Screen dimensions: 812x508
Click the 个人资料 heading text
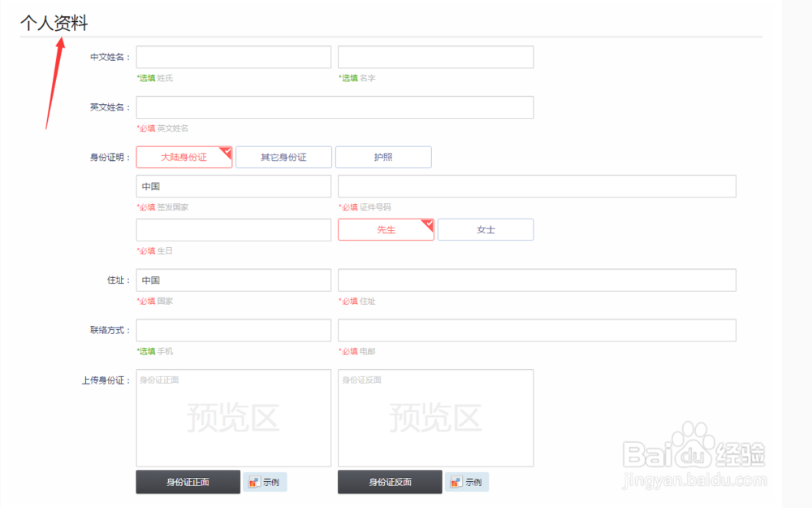coord(54,23)
